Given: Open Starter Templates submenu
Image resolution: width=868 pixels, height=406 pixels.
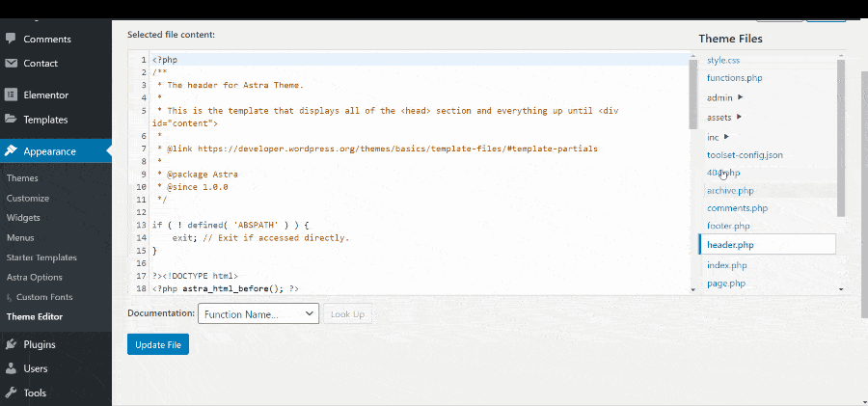Looking at the screenshot, I should [x=41, y=257].
